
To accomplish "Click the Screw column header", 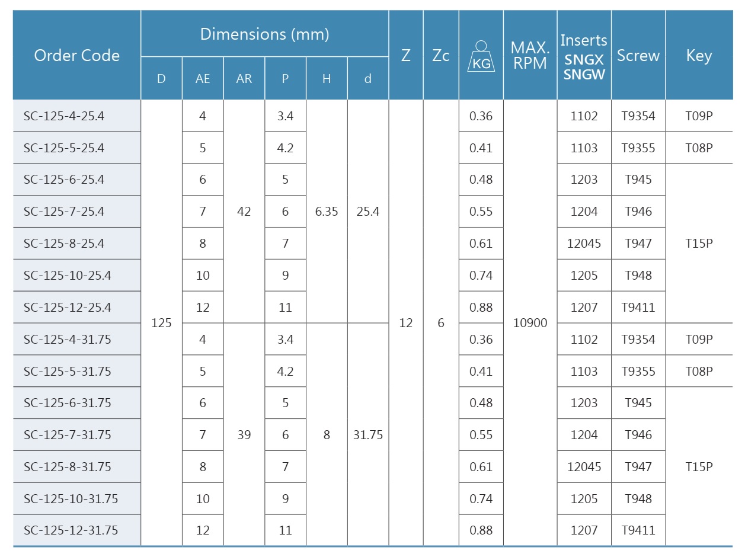I will 638,56.
